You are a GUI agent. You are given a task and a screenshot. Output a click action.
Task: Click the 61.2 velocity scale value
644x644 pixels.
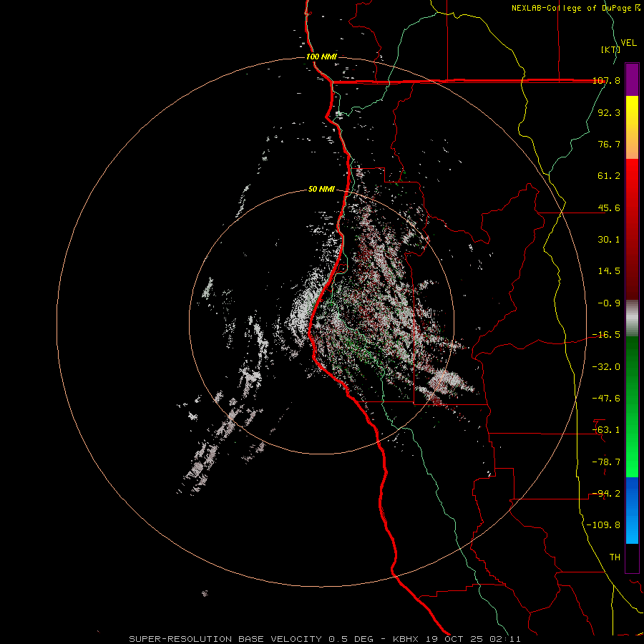(609, 175)
